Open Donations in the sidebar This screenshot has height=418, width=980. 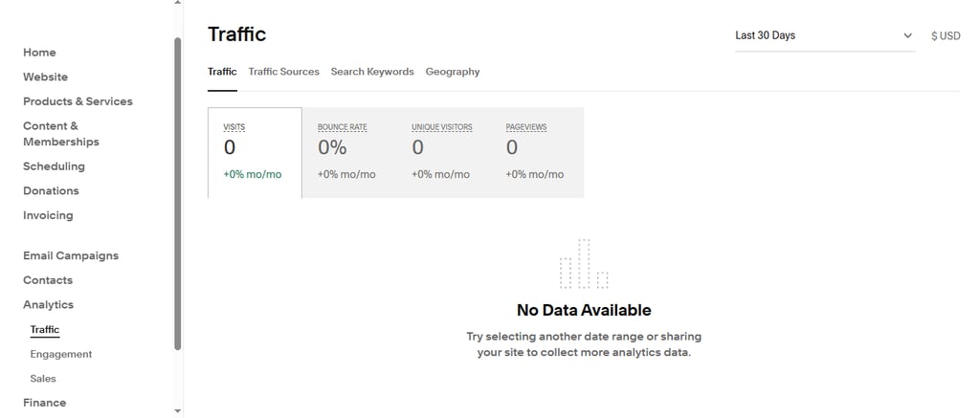pyautogui.click(x=52, y=190)
